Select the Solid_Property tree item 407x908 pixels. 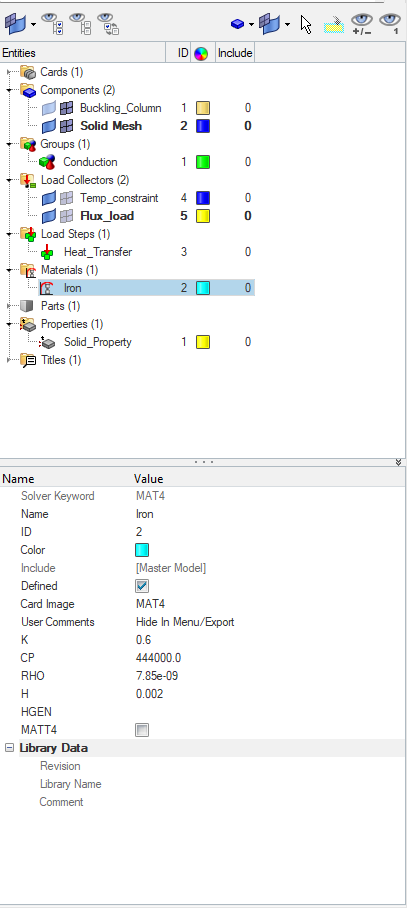click(x=97, y=342)
